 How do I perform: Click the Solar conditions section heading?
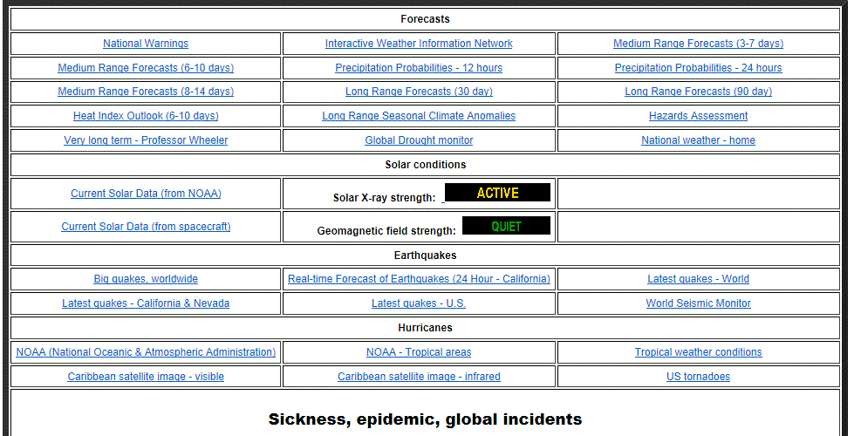pos(425,164)
